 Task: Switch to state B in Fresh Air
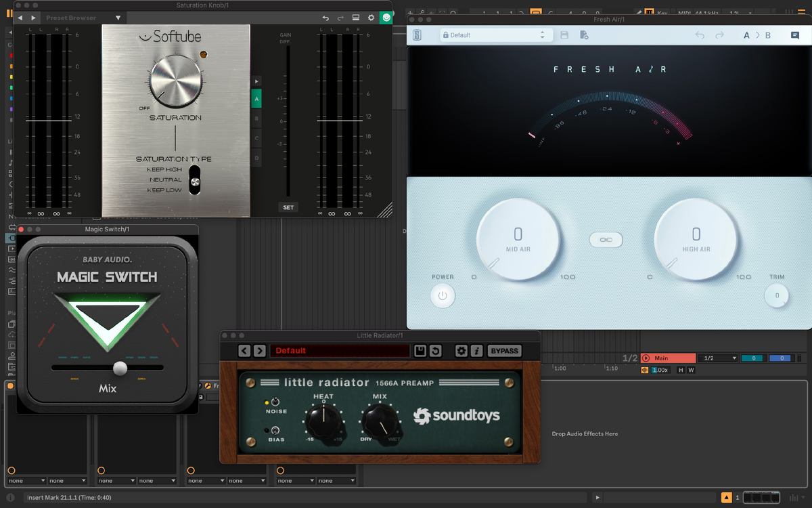coord(768,35)
